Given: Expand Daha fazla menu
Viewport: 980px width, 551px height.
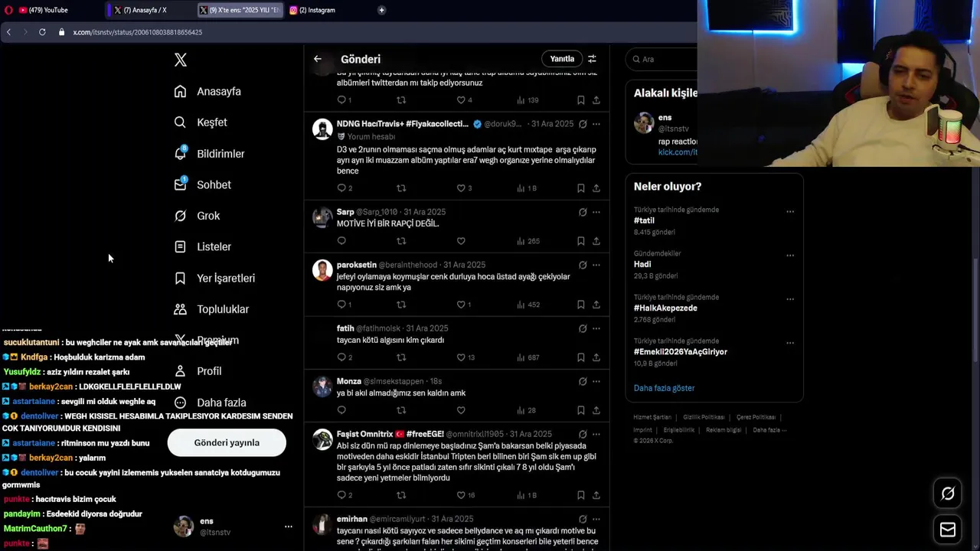Looking at the screenshot, I should click(210, 403).
